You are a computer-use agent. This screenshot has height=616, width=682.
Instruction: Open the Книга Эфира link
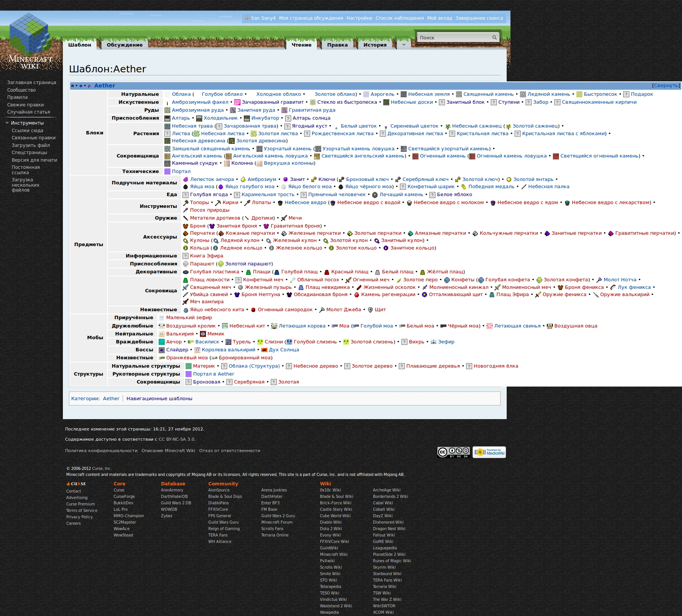(206, 256)
